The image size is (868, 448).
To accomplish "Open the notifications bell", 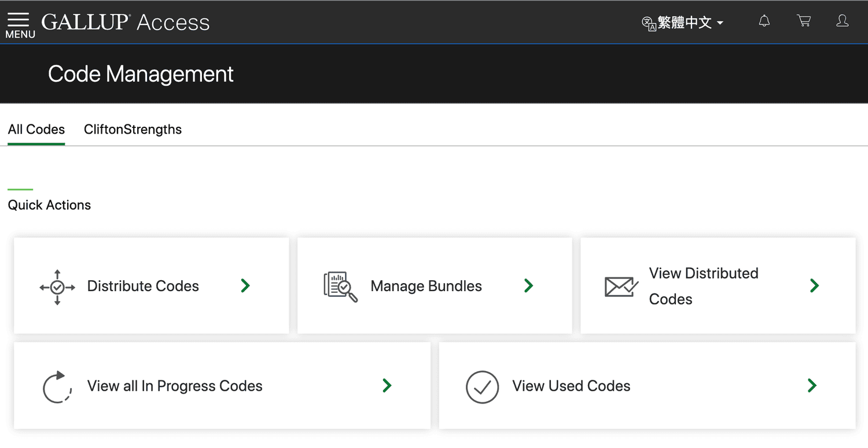I will pos(764,21).
